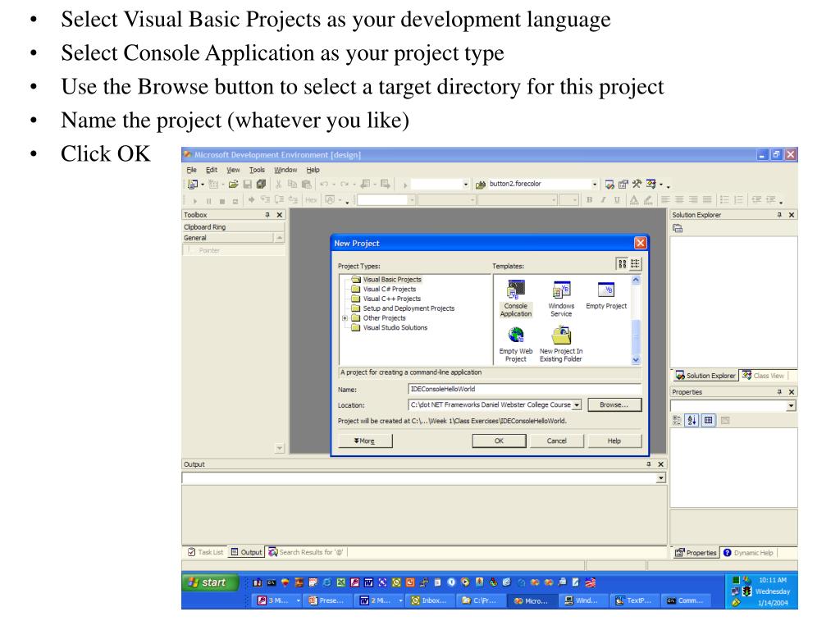This screenshot has width=840, height=630.
Task: Open the Find combo box dropdown arrow
Action: 594,185
